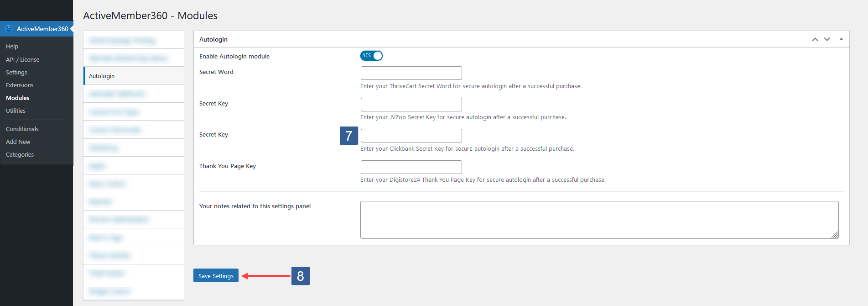The width and height of the screenshot is (868, 306).
Task: Click the notes textarea for this settings panel
Action: click(599, 219)
